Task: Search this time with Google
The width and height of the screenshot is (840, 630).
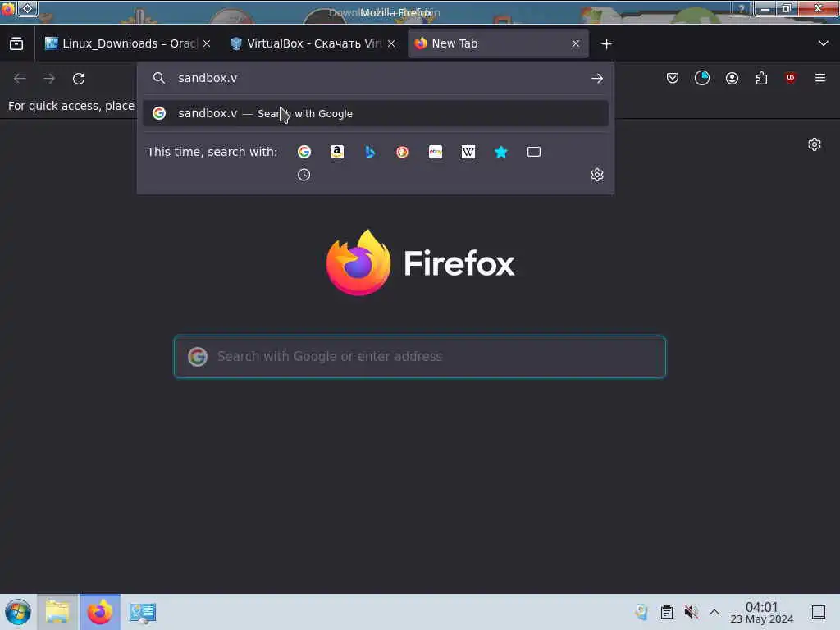Action: point(304,152)
